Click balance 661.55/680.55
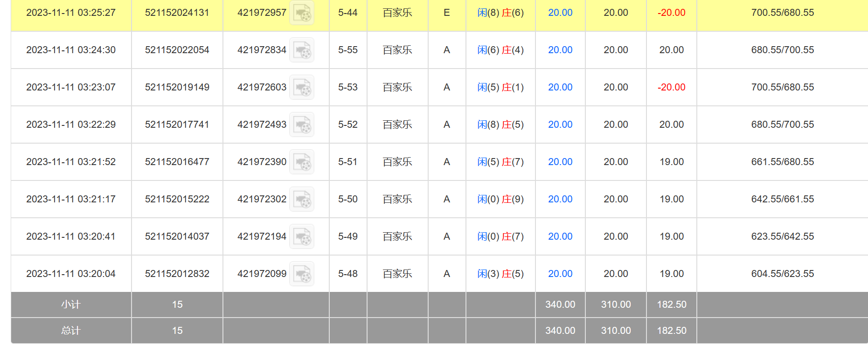The image size is (868, 346). point(783,162)
